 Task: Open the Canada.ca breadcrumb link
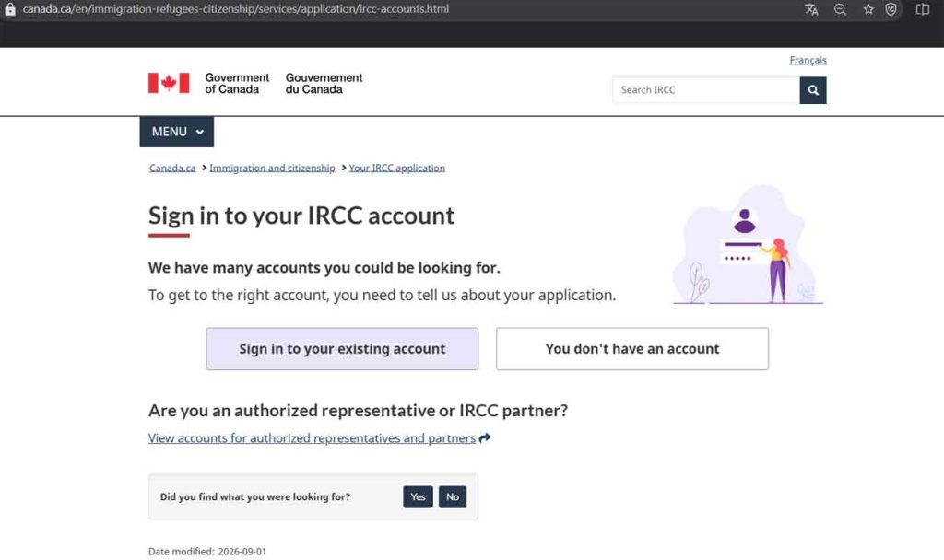click(x=172, y=168)
